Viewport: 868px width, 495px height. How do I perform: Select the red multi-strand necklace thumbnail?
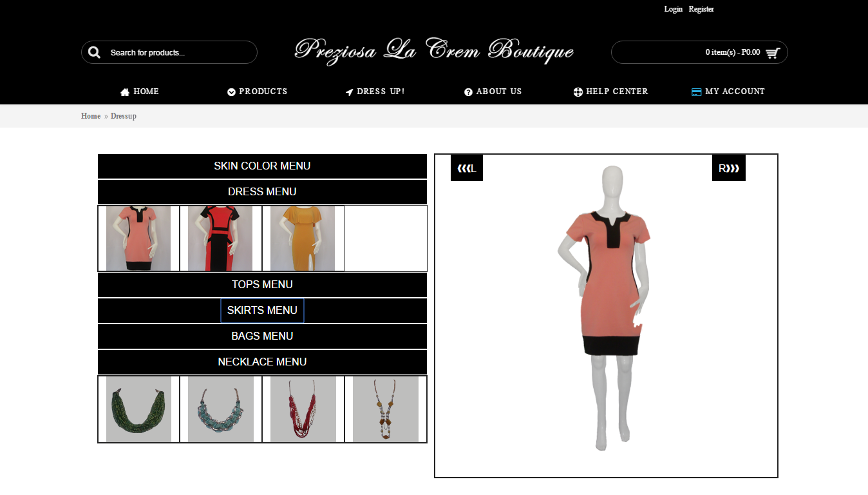coord(303,409)
